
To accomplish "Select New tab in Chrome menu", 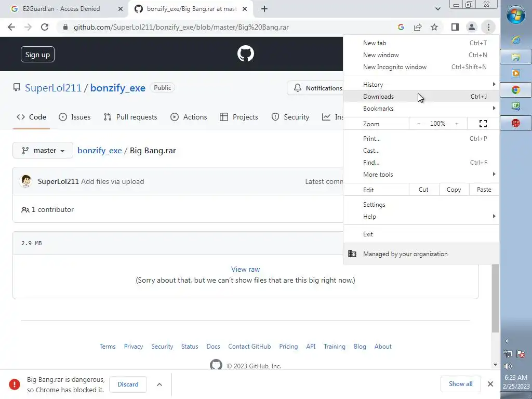I will (x=421, y=43).
